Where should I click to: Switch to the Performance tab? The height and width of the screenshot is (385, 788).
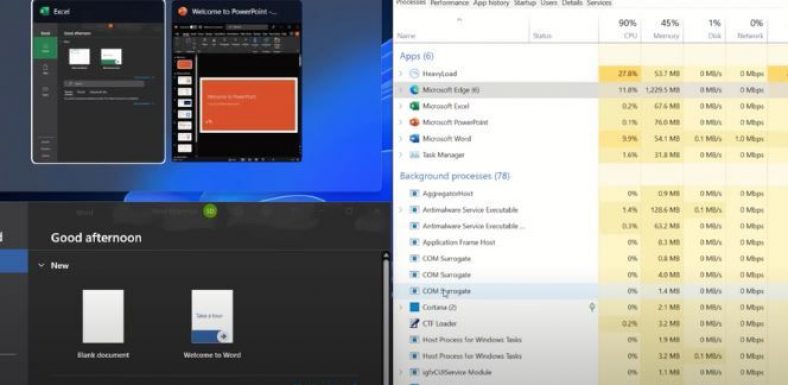(x=449, y=3)
